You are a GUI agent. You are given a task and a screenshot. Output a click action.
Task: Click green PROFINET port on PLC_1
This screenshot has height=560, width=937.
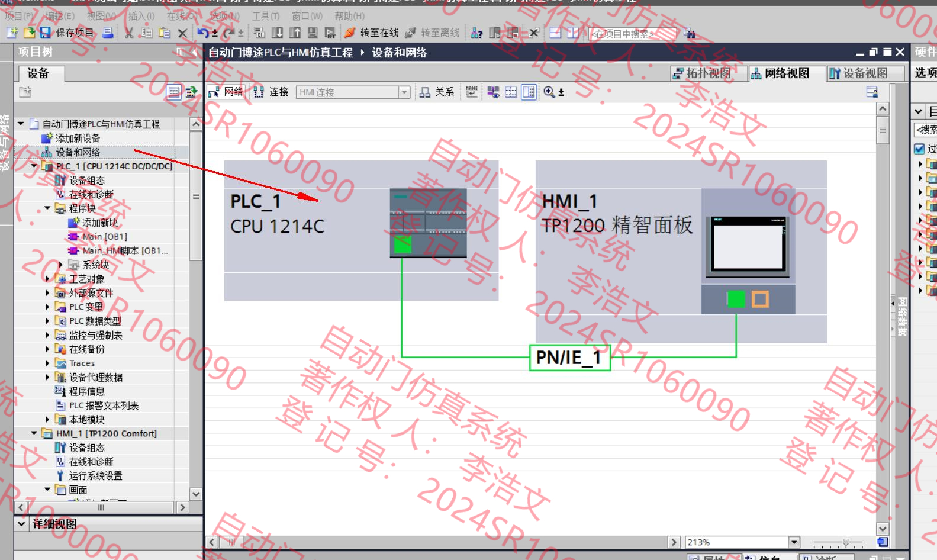pos(403,244)
